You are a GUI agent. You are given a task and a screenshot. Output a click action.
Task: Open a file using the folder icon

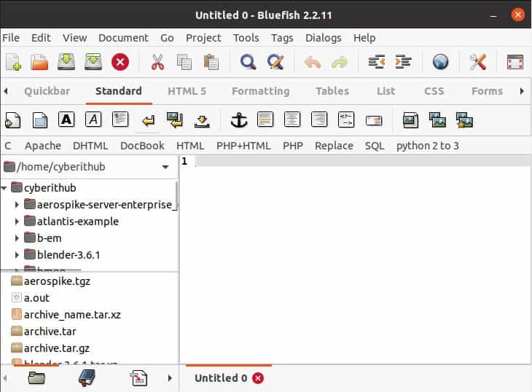tap(39, 62)
